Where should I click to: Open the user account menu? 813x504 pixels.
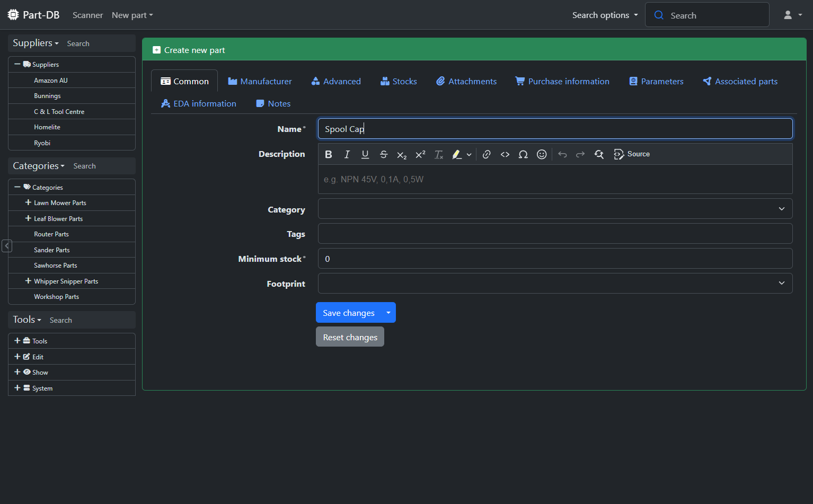[793, 15]
